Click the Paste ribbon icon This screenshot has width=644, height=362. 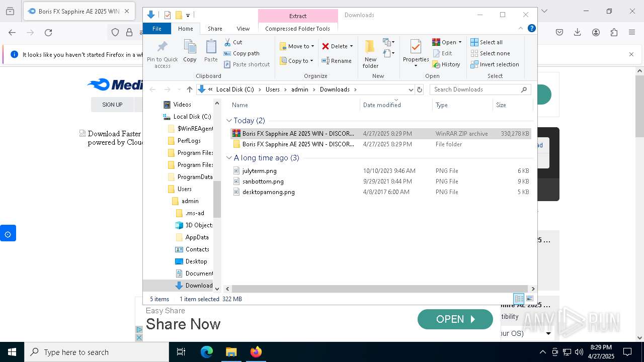(211, 51)
